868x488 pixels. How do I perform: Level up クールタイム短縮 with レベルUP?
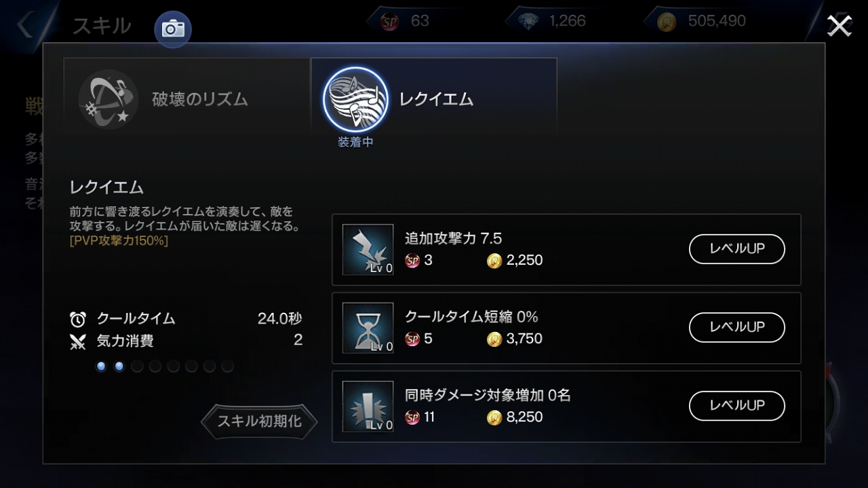tap(737, 327)
